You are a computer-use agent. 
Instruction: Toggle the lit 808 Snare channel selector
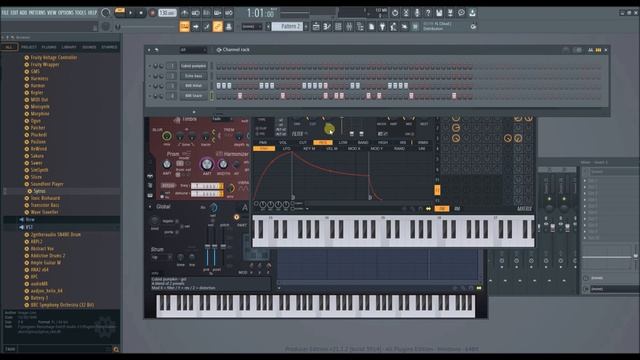pyautogui.click(x=211, y=96)
